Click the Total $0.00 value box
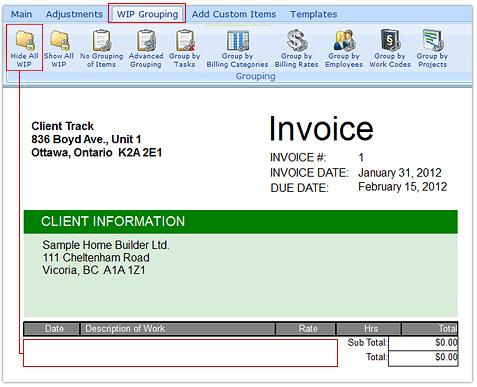The height and width of the screenshot is (387, 477). click(423, 358)
